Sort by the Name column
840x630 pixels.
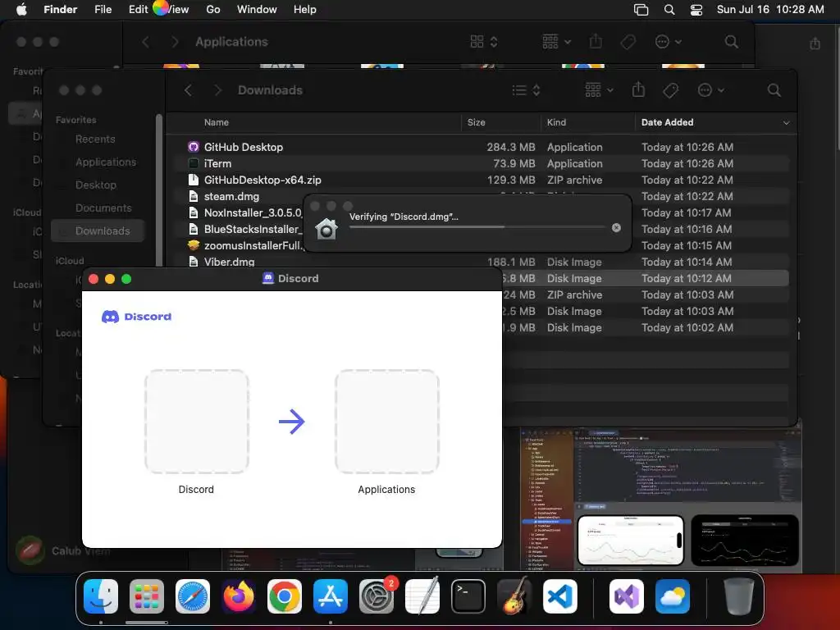(x=217, y=122)
